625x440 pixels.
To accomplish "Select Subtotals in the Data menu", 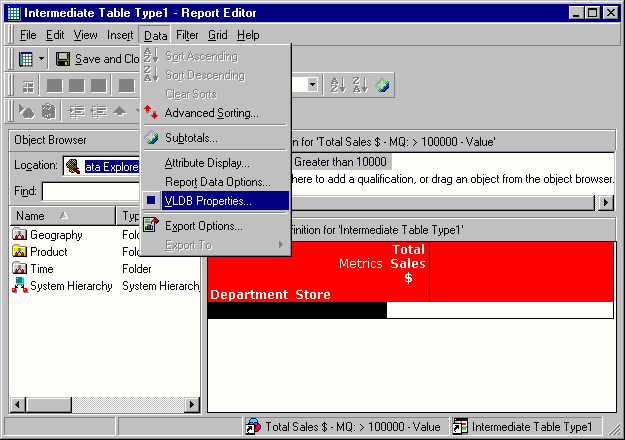I will (x=191, y=138).
